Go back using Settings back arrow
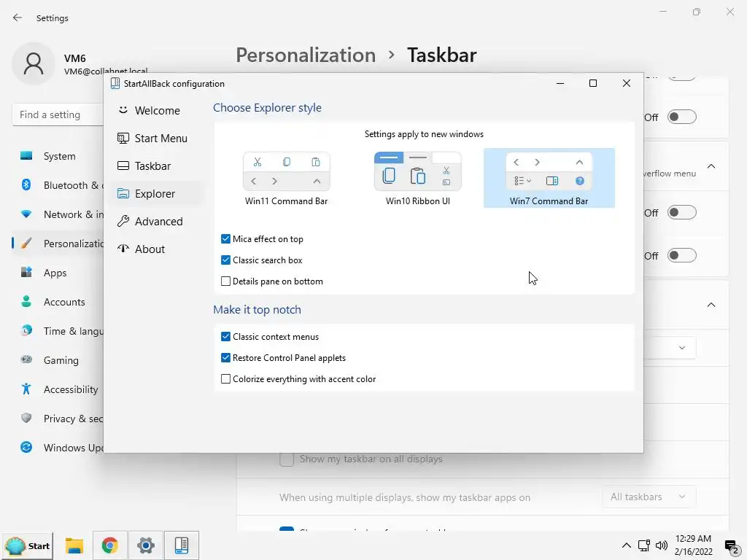The height and width of the screenshot is (560, 747). (x=18, y=17)
